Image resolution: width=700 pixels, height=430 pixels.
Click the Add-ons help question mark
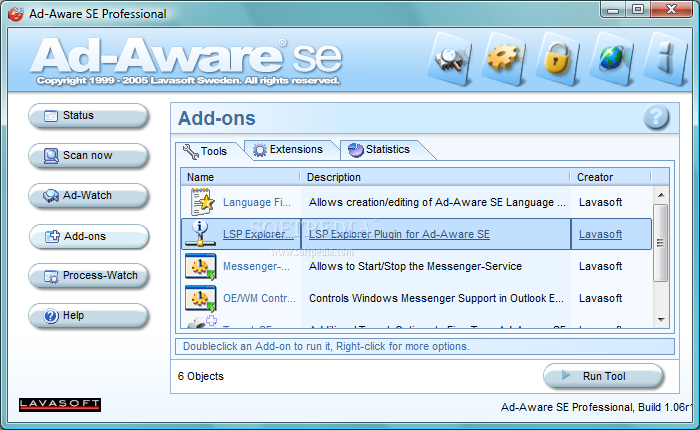click(656, 118)
